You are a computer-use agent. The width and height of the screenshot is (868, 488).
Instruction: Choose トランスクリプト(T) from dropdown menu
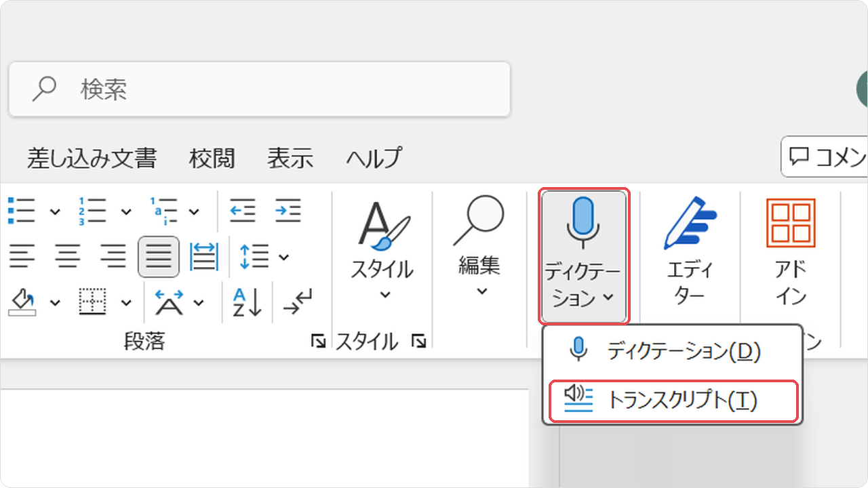672,401
